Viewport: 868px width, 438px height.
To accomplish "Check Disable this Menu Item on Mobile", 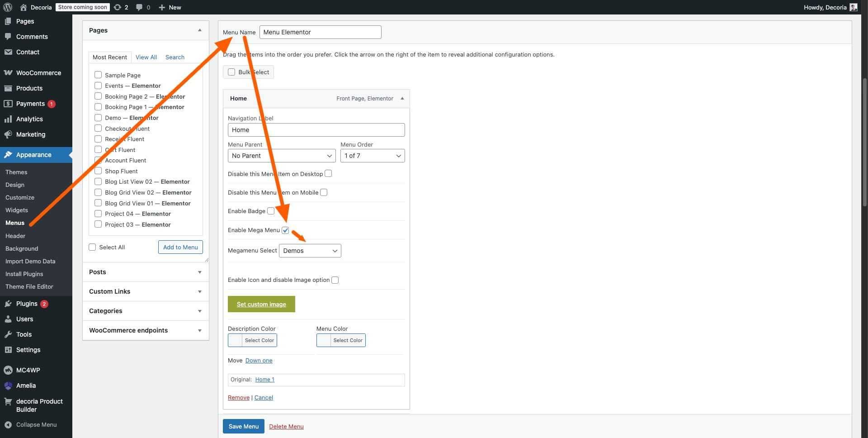I will click(x=324, y=192).
